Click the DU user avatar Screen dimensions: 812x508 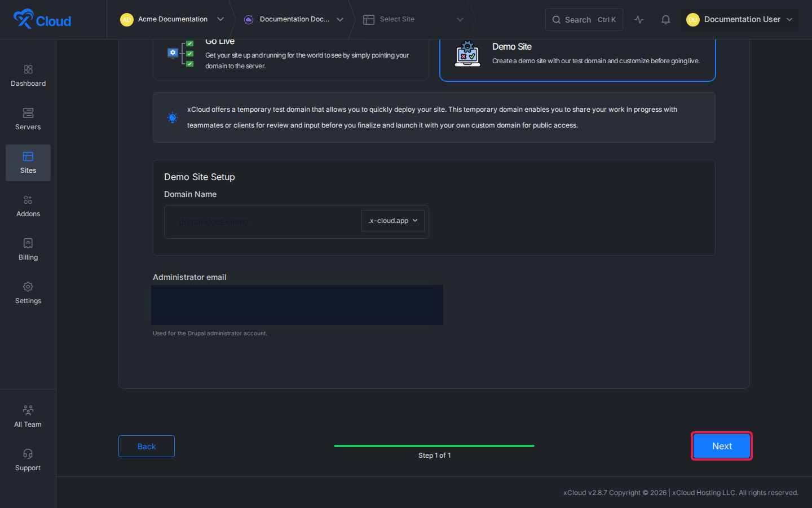click(693, 20)
